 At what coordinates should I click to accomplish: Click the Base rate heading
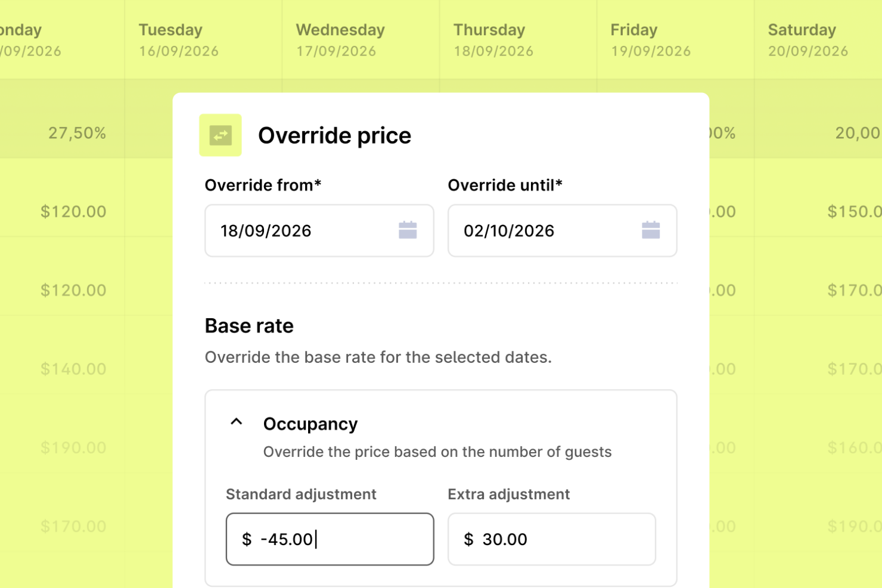coord(249,326)
